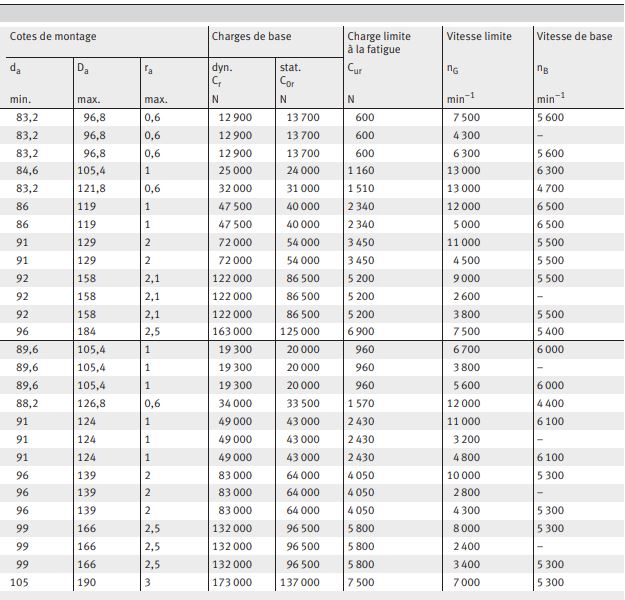Click the Da value 126,8
The height and width of the screenshot is (600, 625).
pos(91,403)
